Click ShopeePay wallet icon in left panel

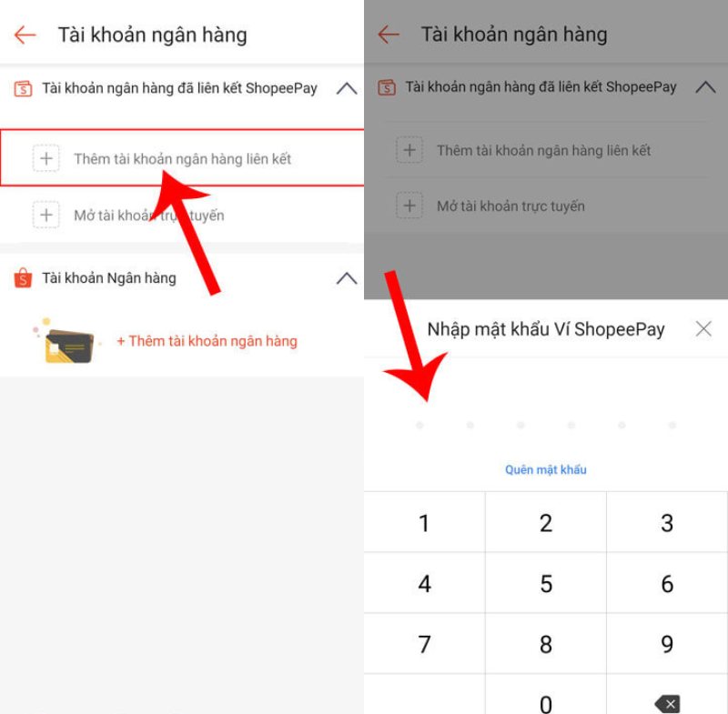[24, 88]
